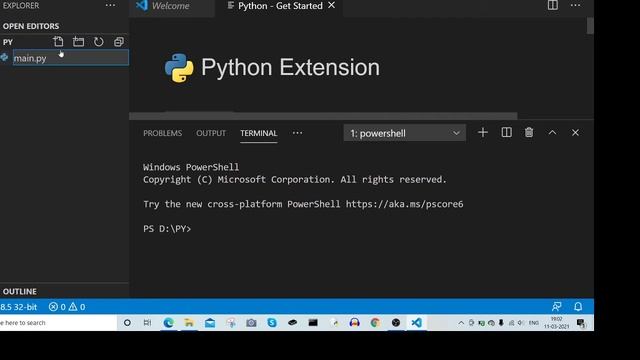Click the main.py filename input field

click(71, 58)
